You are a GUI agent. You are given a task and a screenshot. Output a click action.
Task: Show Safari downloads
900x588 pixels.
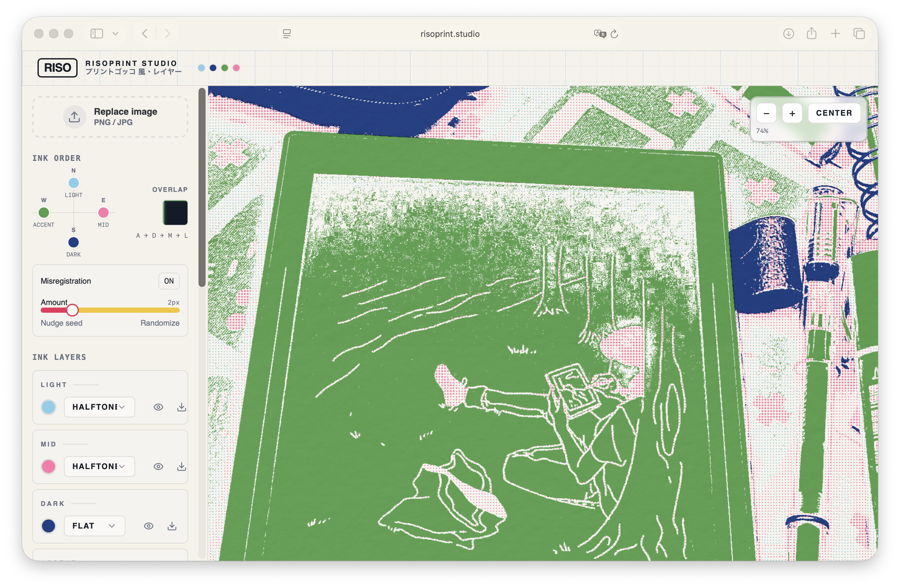click(x=788, y=34)
